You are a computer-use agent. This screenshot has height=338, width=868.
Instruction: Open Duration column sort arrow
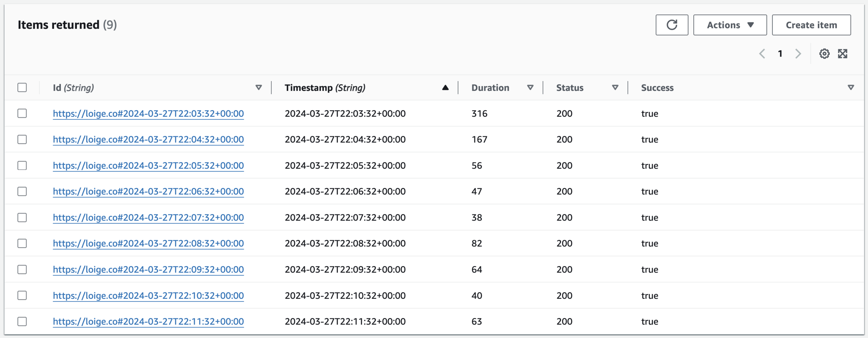pos(530,88)
